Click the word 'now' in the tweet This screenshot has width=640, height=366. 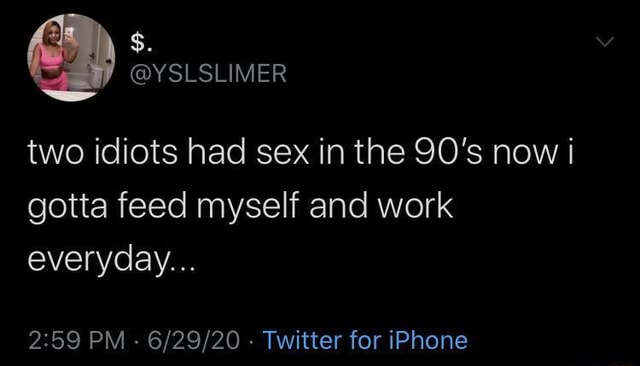523,155
